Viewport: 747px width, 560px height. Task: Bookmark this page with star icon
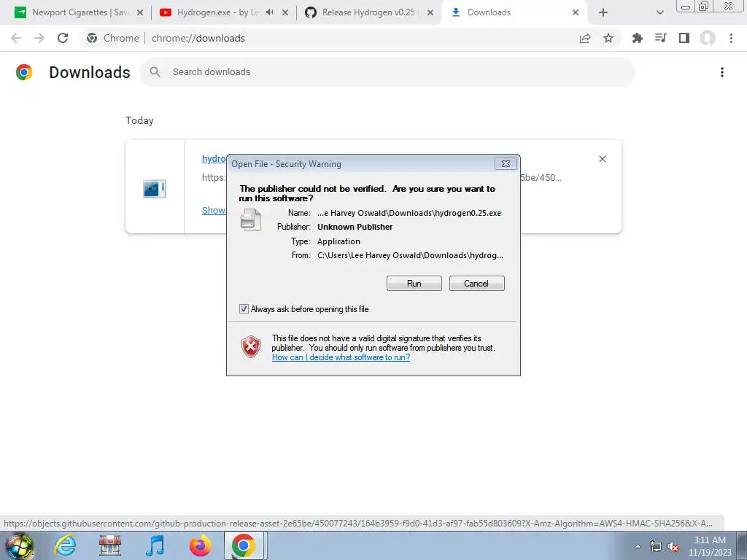point(608,38)
